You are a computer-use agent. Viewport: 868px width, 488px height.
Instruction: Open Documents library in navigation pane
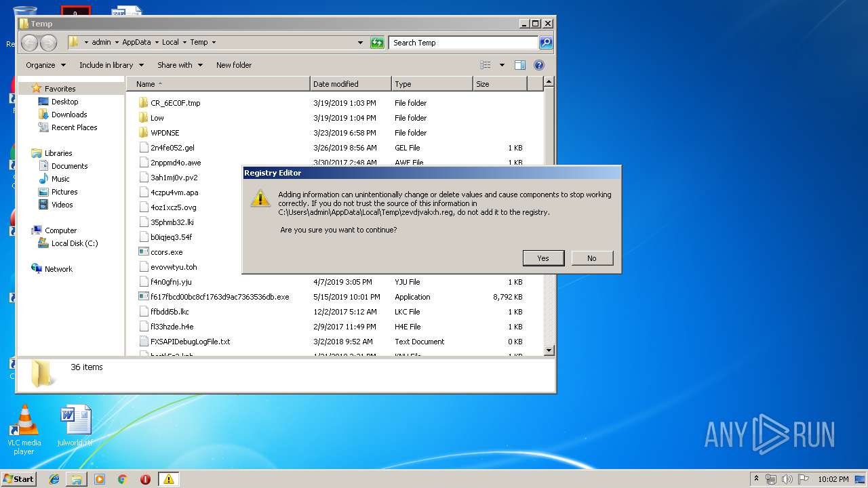pyautogui.click(x=69, y=166)
